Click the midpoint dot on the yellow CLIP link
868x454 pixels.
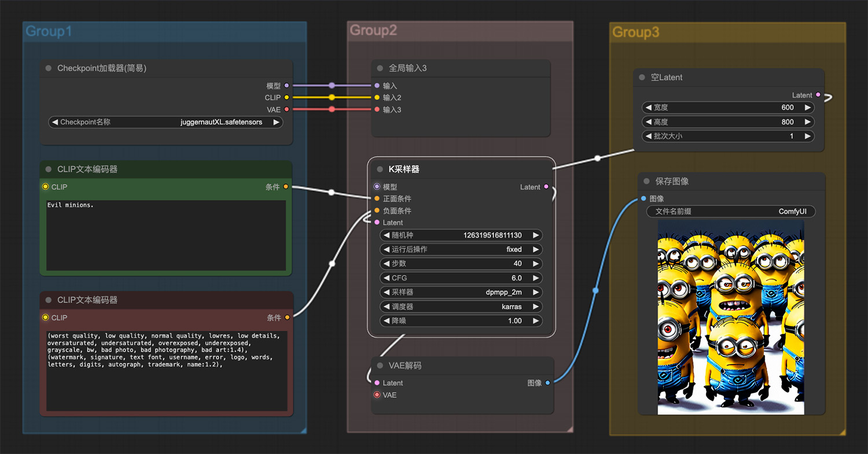[x=332, y=98]
